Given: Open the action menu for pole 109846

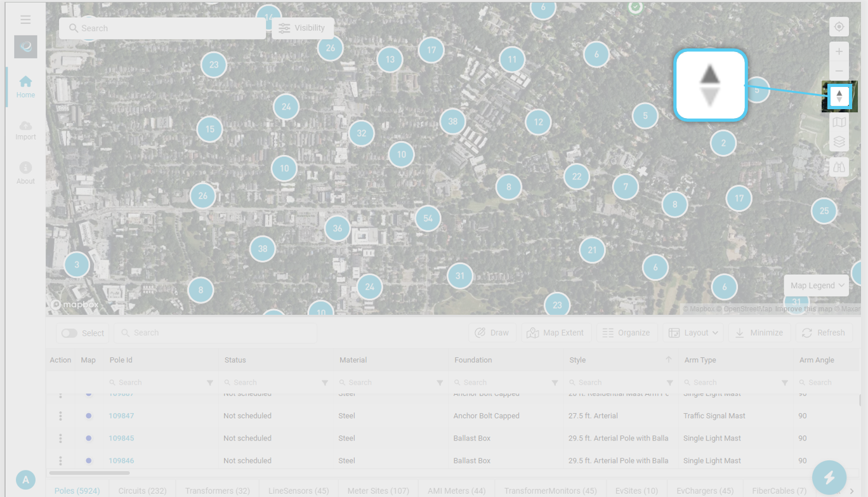Looking at the screenshot, I should pos(60,460).
